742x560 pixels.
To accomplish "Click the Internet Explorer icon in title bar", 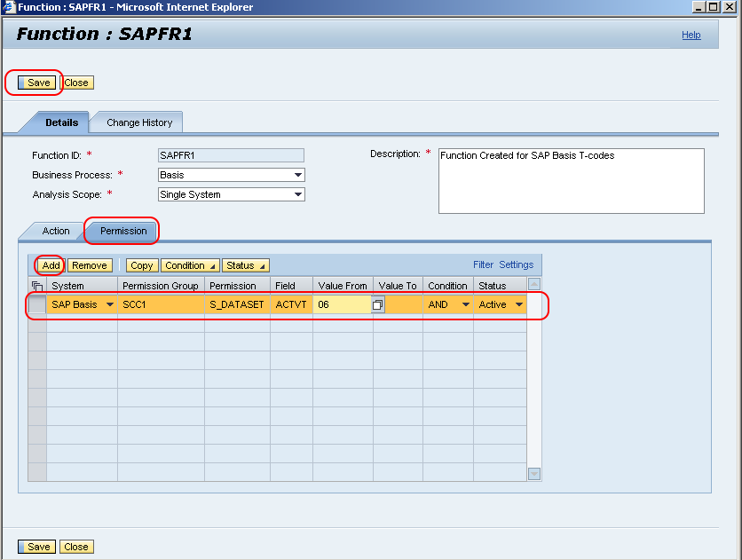I will (9, 7).
